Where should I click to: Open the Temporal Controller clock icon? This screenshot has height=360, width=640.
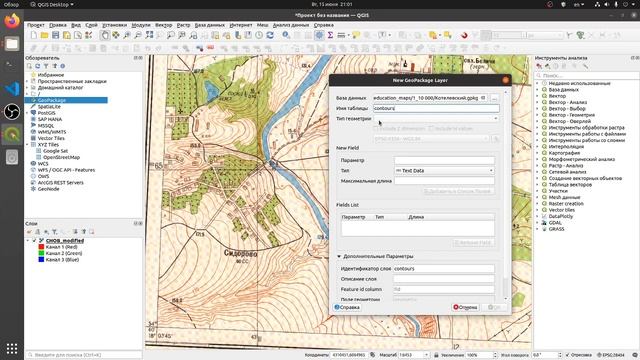tap(259, 36)
